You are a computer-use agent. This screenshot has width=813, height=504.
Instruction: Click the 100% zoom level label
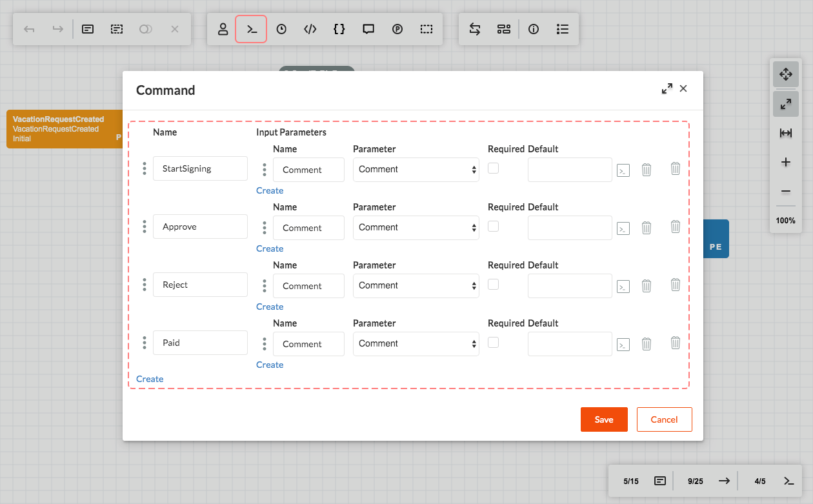pos(786,221)
